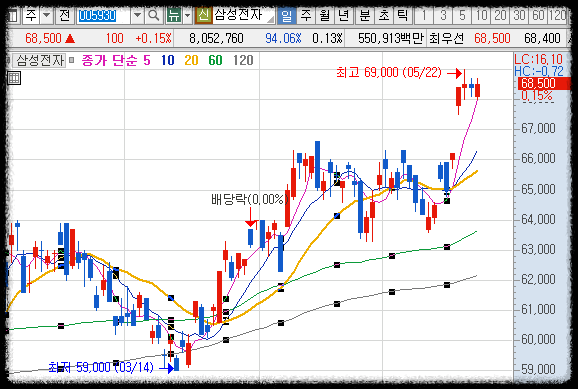Click the 삼성전자 stock name box
The height and width of the screenshot is (389, 578).
tap(244, 16)
